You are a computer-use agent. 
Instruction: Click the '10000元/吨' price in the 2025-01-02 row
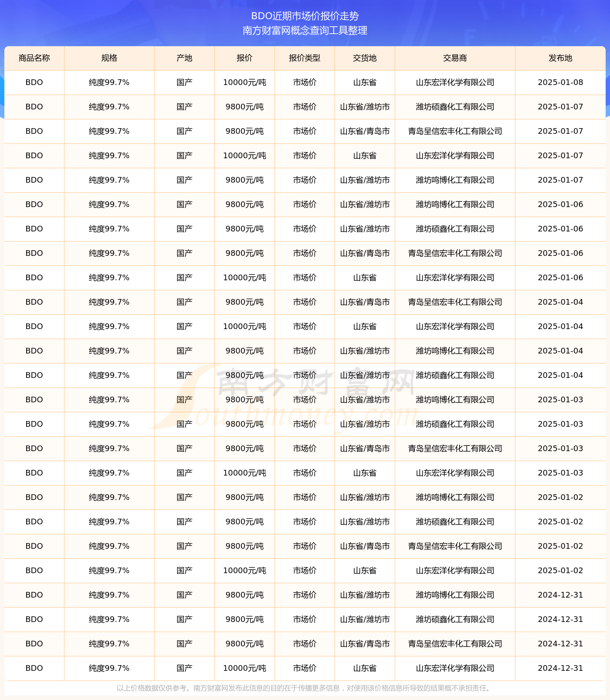pos(244,571)
